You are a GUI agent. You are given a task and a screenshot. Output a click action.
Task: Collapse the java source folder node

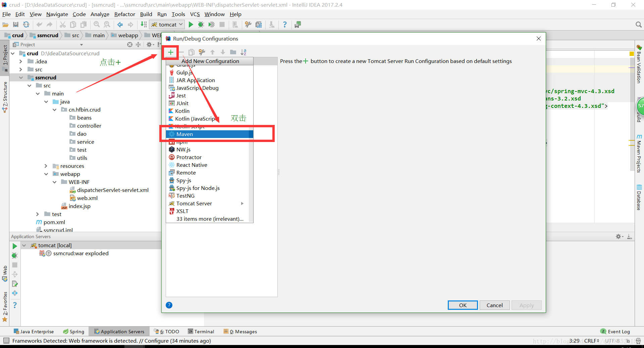[x=46, y=101]
